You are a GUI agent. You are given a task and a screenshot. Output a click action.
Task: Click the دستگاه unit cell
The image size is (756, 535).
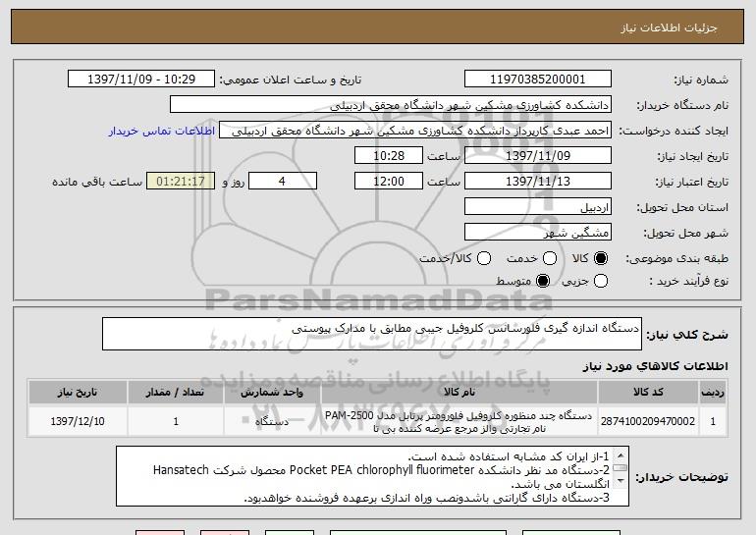click(272, 421)
